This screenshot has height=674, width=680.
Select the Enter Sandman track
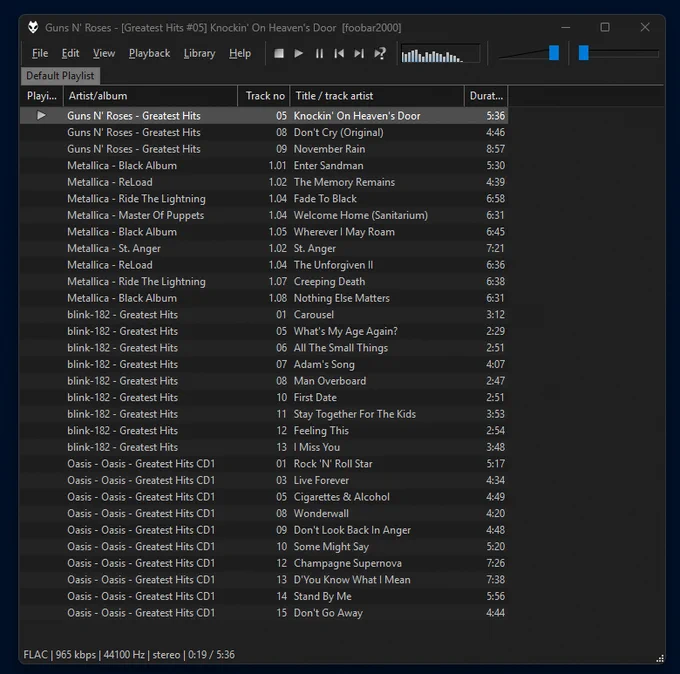pos(264,165)
